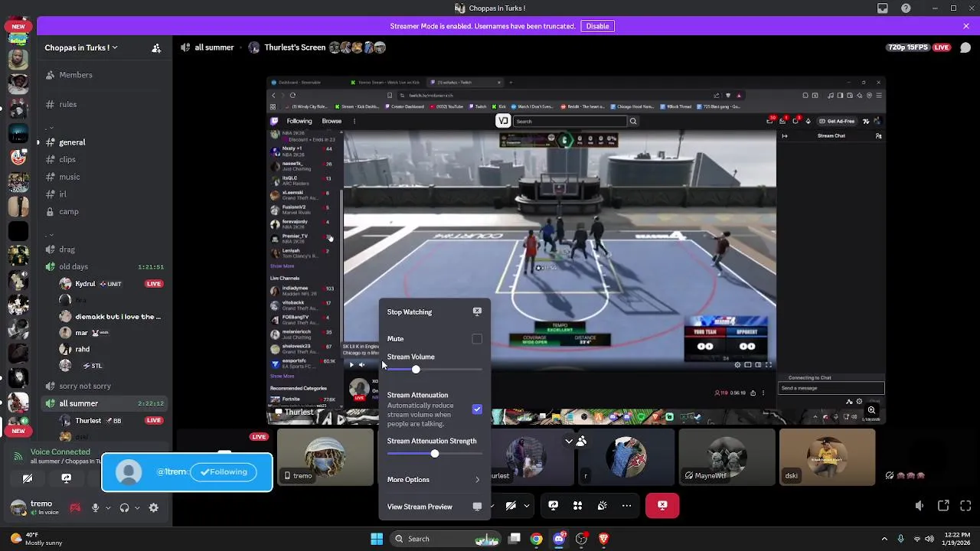
Task: Toggle the red camera-off icon beside tremo
Action: (75, 507)
